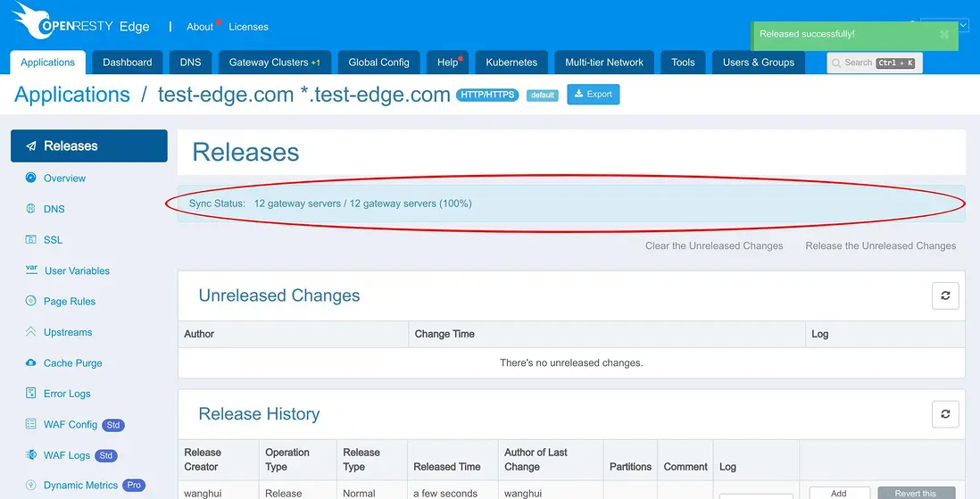980x499 pixels.
Task: Click the Applications breadcrumb link
Action: point(72,95)
